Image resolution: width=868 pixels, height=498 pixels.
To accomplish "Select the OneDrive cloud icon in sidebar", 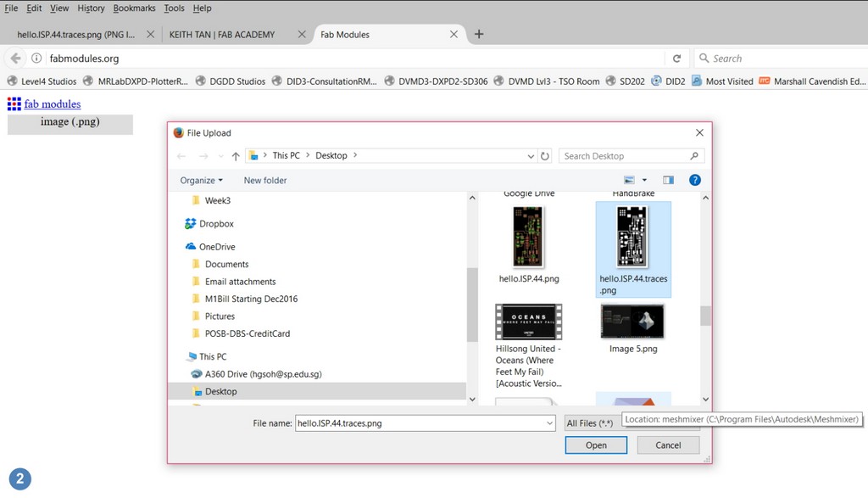I will [191, 247].
